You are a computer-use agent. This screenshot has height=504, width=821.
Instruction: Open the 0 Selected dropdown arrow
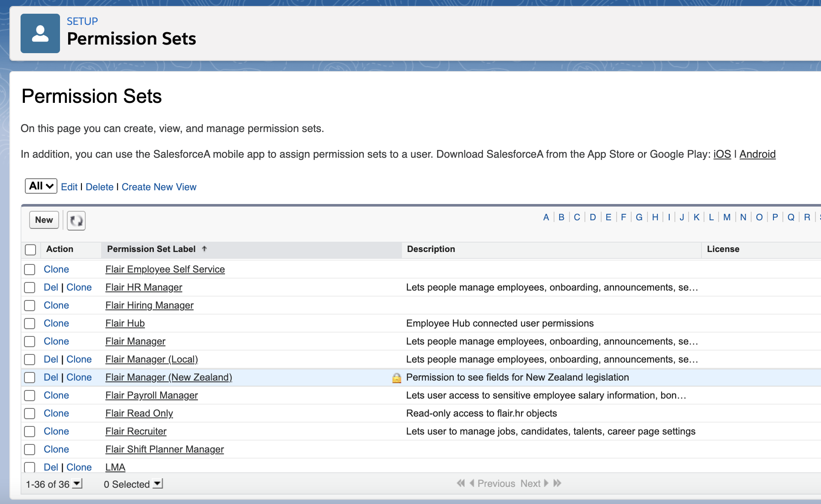pos(158,484)
